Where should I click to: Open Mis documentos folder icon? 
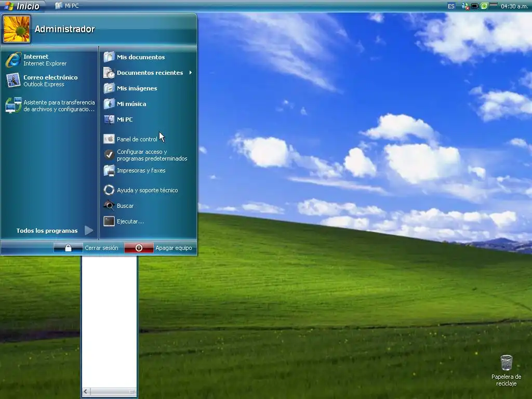point(109,57)
